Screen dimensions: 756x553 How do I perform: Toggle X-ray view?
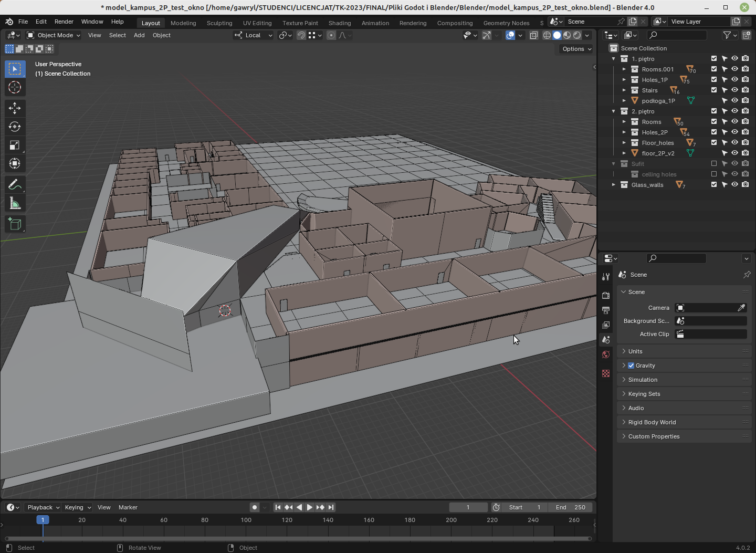pyautogui.click(x=533, y=35)
